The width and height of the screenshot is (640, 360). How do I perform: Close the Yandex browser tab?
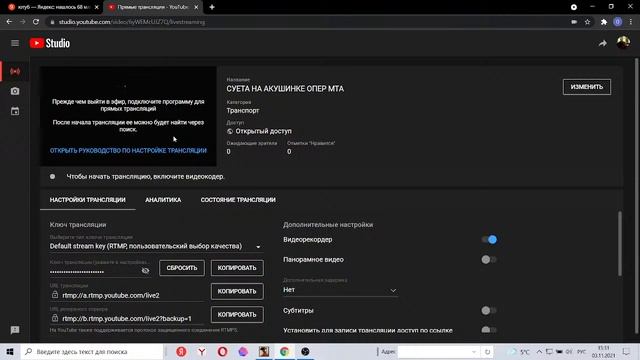point(97,7)
